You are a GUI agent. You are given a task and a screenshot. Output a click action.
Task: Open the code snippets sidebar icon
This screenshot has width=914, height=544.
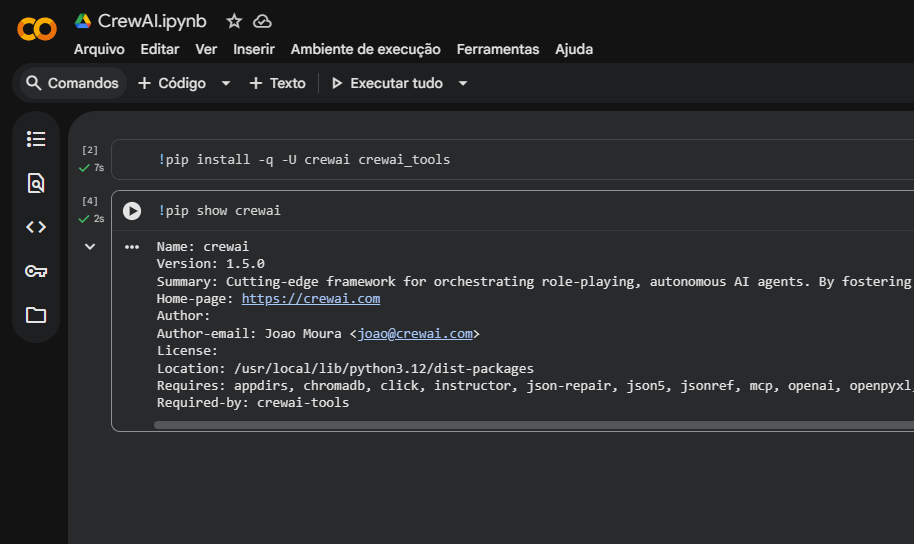(36, 227)
